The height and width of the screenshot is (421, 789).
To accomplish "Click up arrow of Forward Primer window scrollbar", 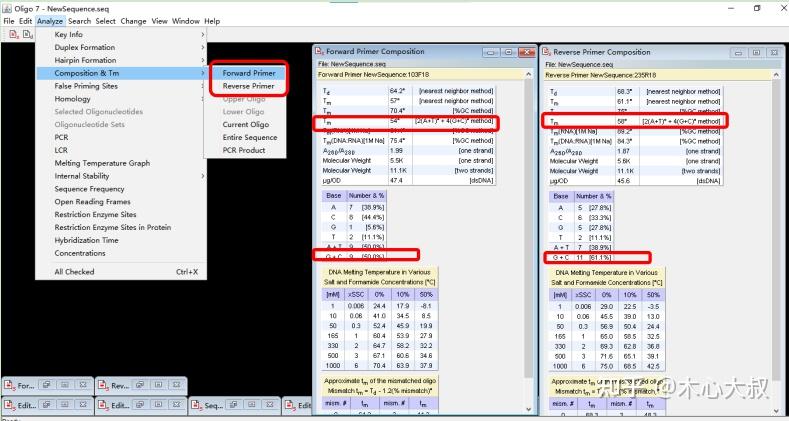I will coord(528,74).
